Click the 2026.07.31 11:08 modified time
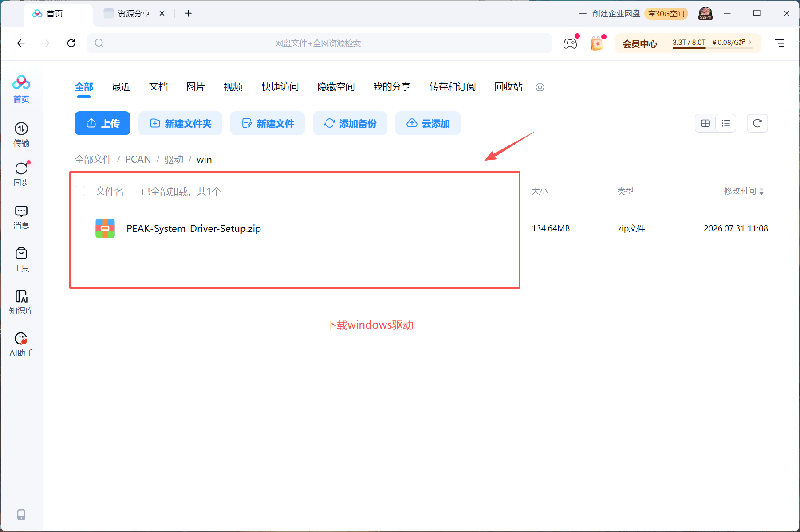The image size is (800, 532). [x=736, y=228]
